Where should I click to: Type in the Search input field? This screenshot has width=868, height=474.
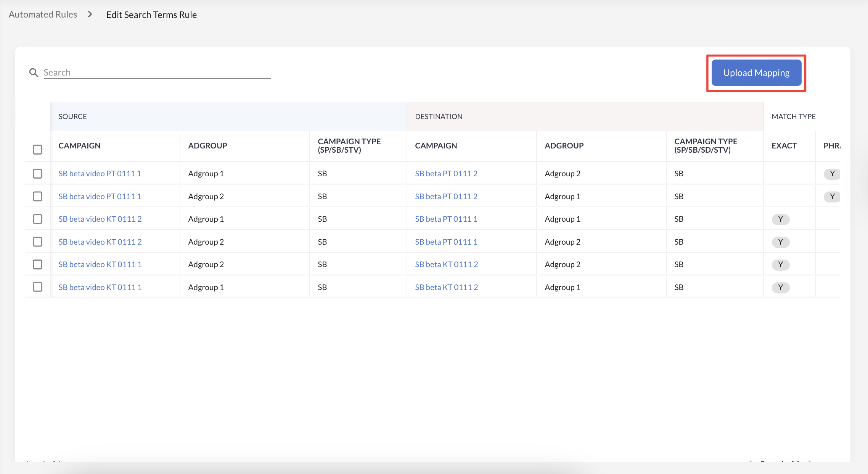point(157,73)
